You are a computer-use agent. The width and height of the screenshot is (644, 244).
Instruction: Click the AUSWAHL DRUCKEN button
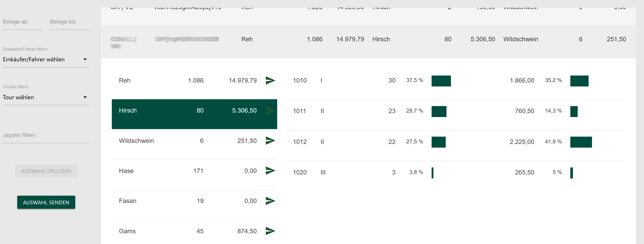pyautogui.click(x=46, y=171)
